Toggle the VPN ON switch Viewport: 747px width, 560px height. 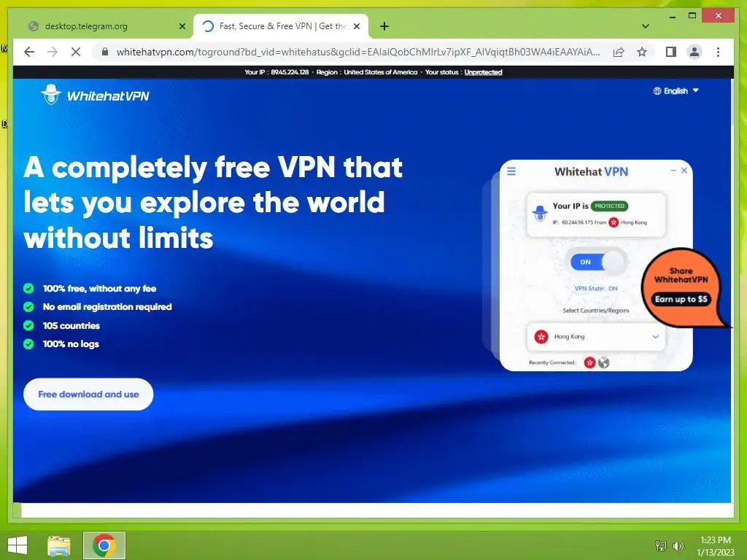point(598,262)
